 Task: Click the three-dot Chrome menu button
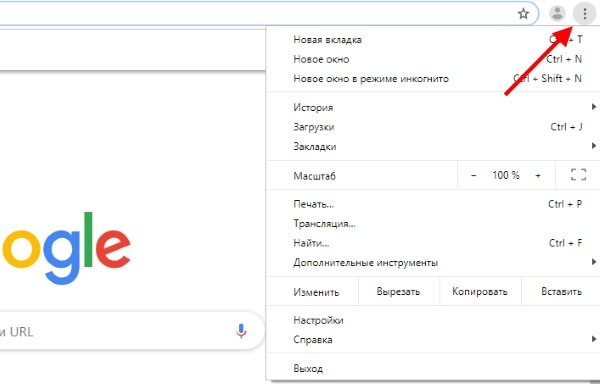click(584, 14)
